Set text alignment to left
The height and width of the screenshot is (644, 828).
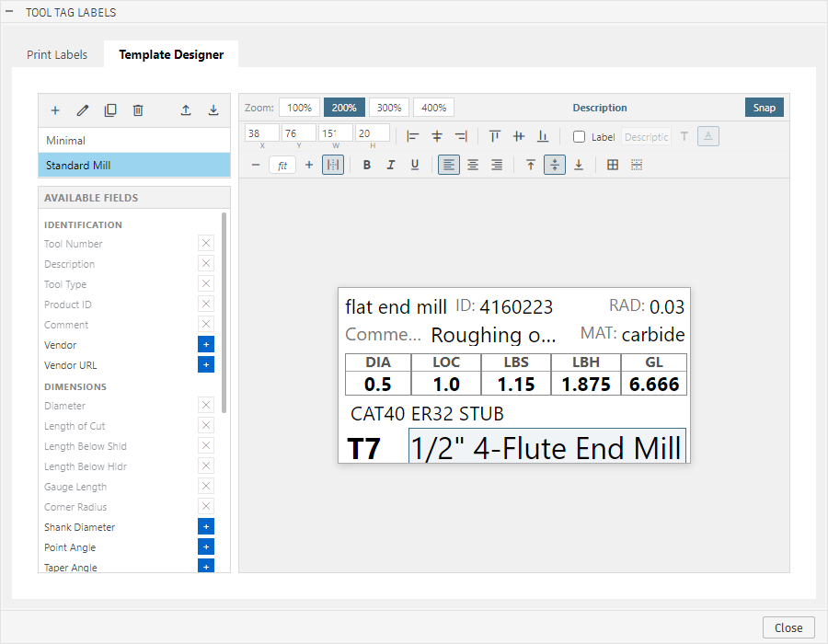[449, 165]
